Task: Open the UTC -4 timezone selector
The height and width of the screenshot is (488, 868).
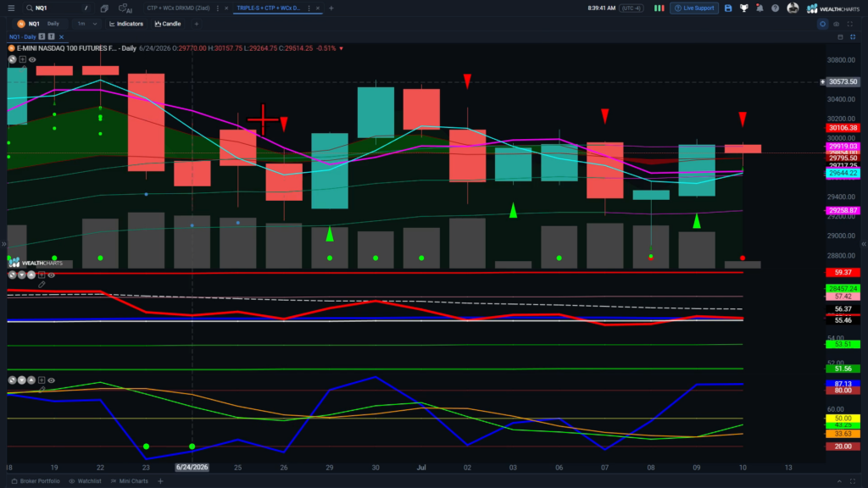Action: (631, 8)
